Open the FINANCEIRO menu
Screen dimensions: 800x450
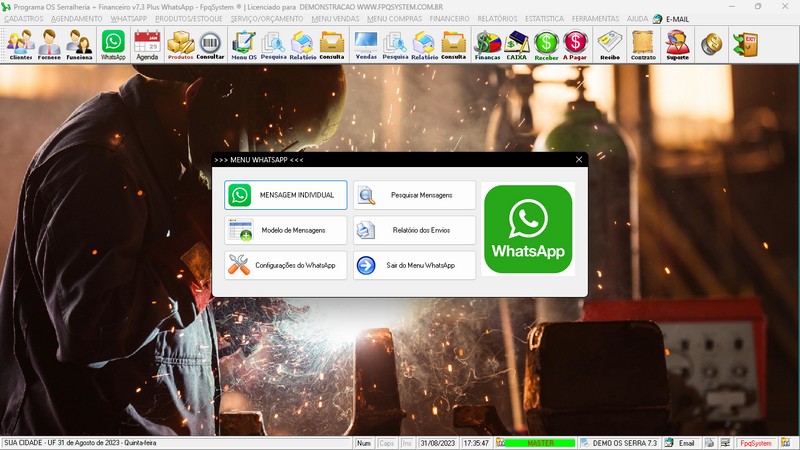[x=449, y=19]
